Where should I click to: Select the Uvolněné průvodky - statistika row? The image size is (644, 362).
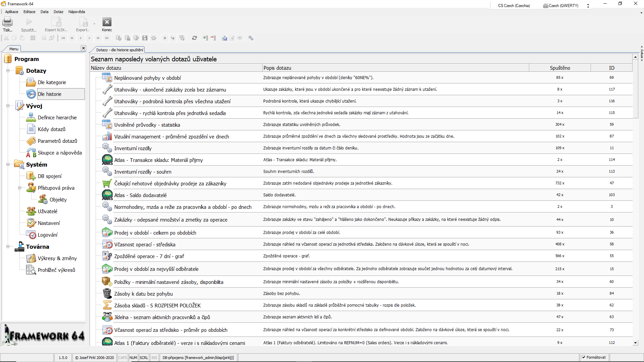(x=361, y=125)
